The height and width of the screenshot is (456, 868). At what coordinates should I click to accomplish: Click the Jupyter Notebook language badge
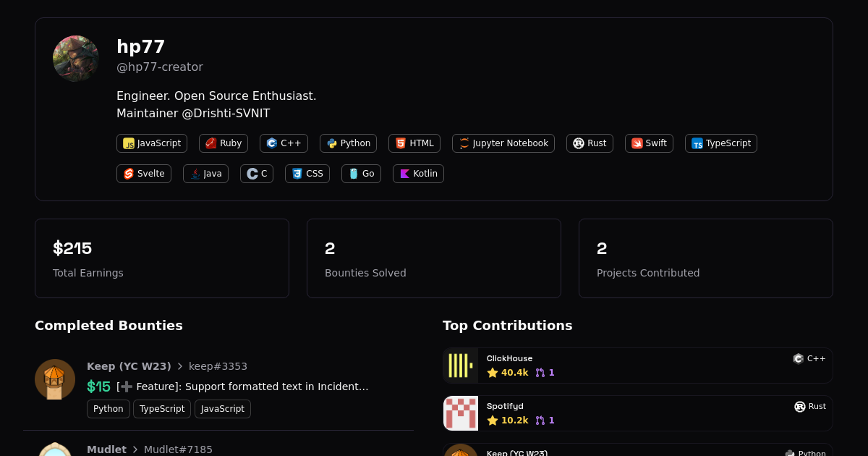click(x=503, y=143)
